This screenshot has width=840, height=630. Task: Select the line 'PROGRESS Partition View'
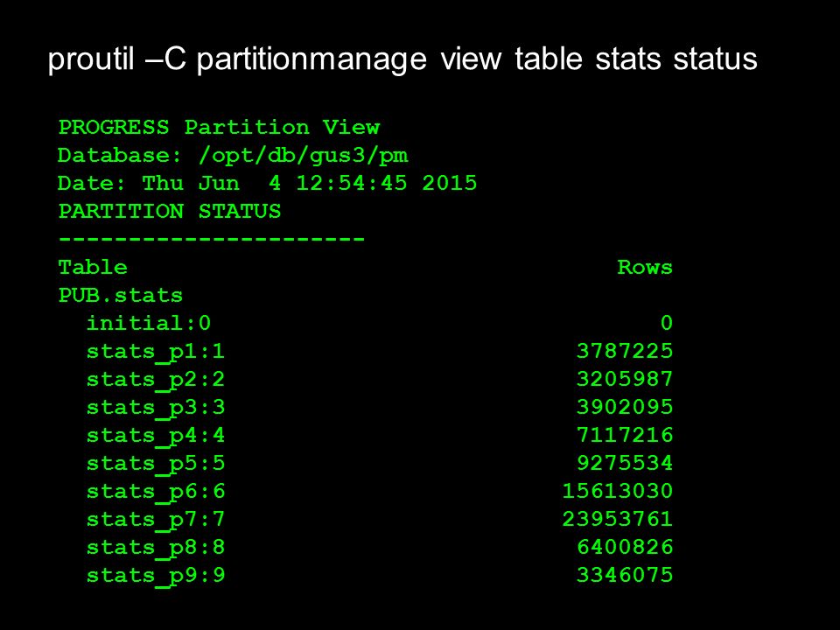point(219,128)
